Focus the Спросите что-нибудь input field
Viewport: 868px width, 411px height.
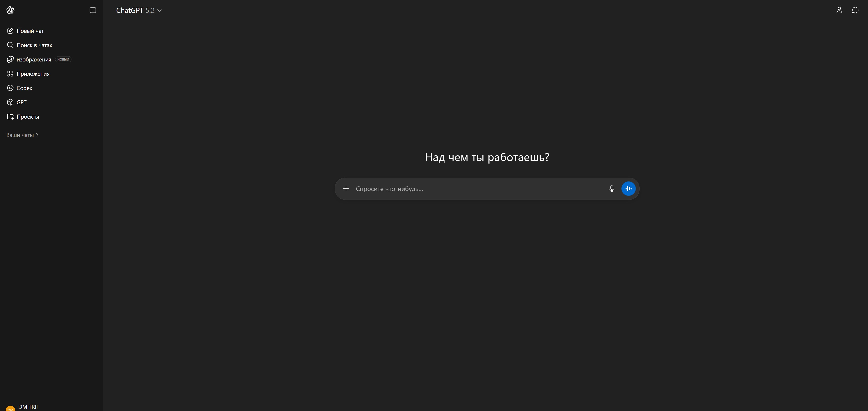pos(479,189)
